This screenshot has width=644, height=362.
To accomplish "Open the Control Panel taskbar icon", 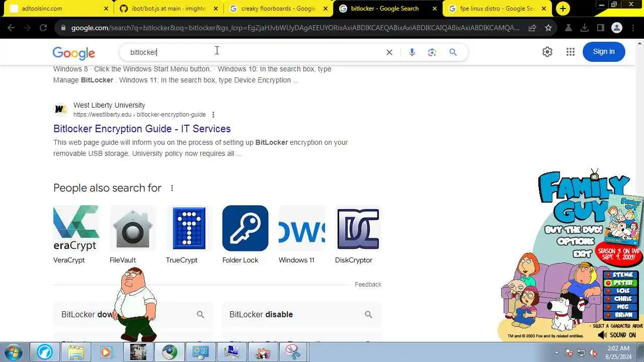I will 200,352.
